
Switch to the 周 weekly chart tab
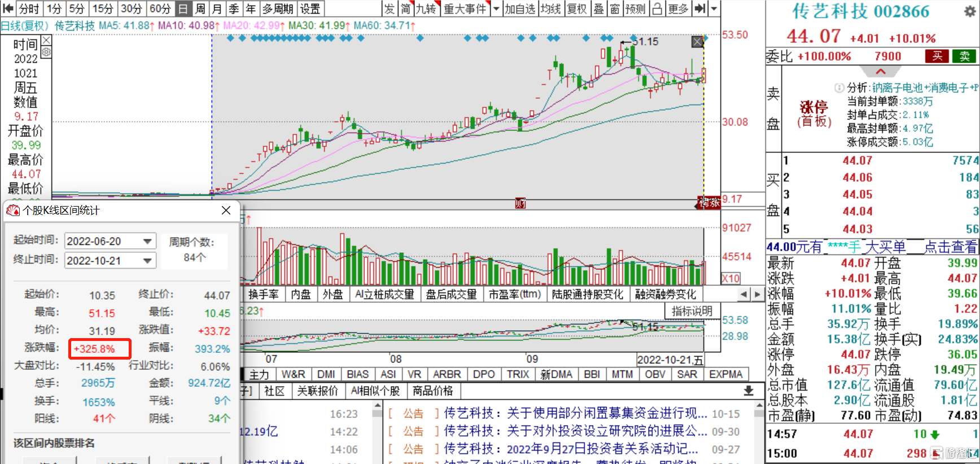(200, 8)
